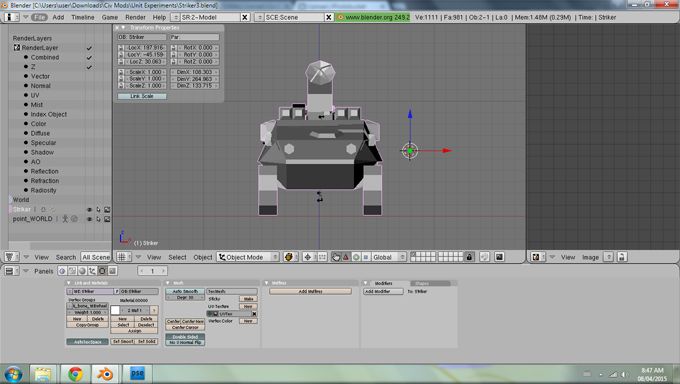Toggle the layer lock icon in 3D header
The width and height of the screenshot is (680, 384).
pos(469,257)
